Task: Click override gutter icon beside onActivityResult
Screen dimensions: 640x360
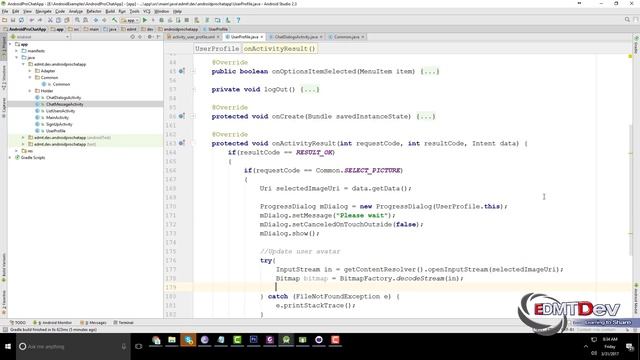Action: coord(182,143)
